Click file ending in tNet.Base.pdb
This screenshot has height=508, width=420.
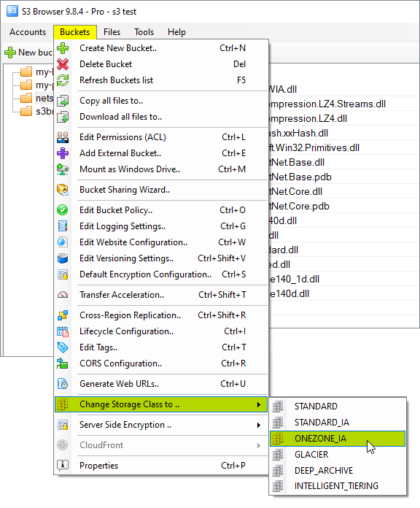[300, 177]
